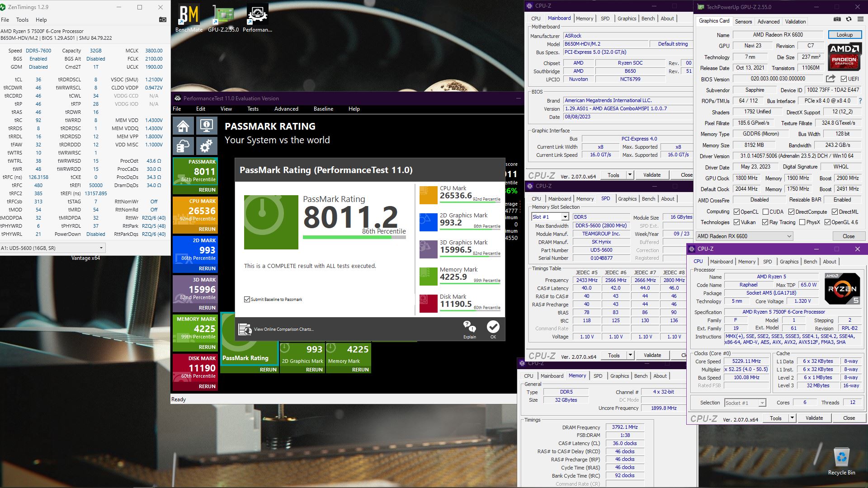Open ZenTimings memory module dropdown

53,248
